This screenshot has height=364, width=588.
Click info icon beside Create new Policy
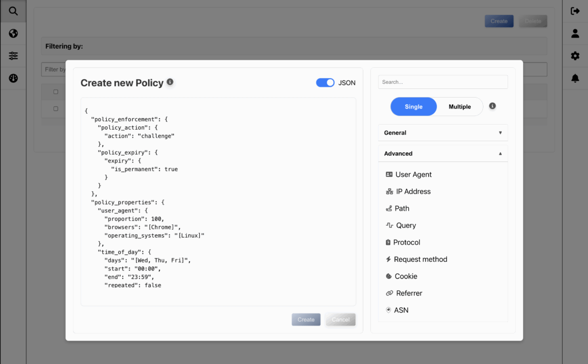(170, 82)
